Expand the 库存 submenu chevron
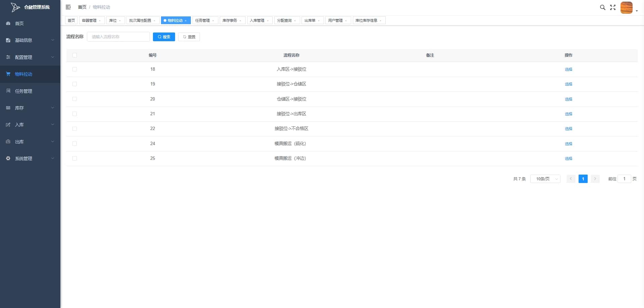 (x=53, y=108)
